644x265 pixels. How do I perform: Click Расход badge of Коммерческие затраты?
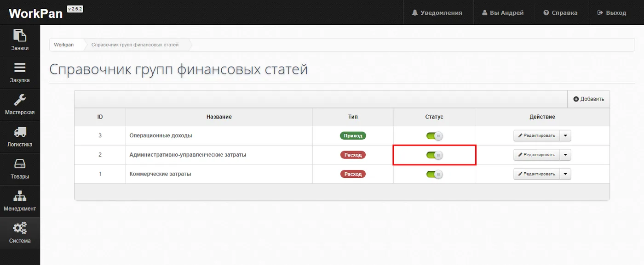(353, 174)
